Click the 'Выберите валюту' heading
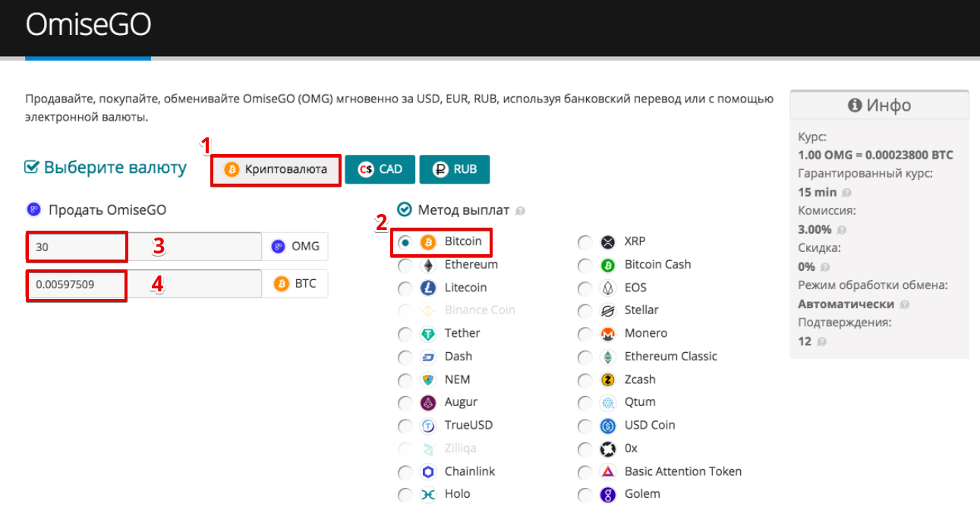980x516 pixels. (115, 167)
